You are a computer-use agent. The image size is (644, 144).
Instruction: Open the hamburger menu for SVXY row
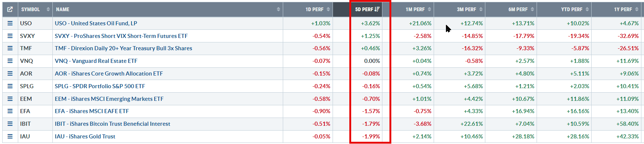point(10,36)
